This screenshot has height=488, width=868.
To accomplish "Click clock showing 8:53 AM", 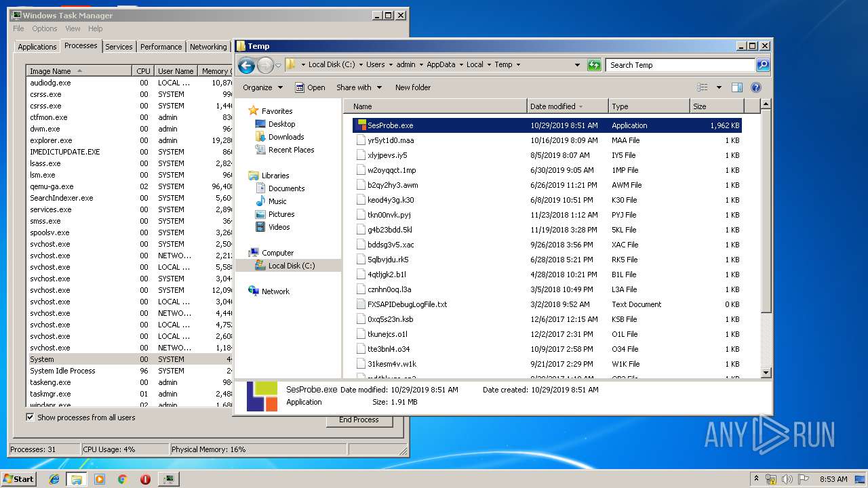I will 833,479.
